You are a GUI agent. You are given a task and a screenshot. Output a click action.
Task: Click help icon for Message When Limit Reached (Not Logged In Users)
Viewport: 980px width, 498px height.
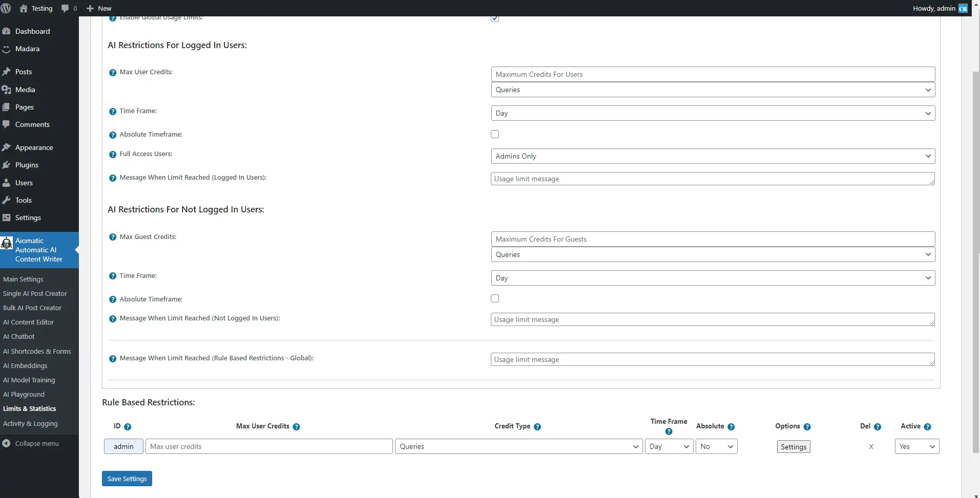coord(113,319)
